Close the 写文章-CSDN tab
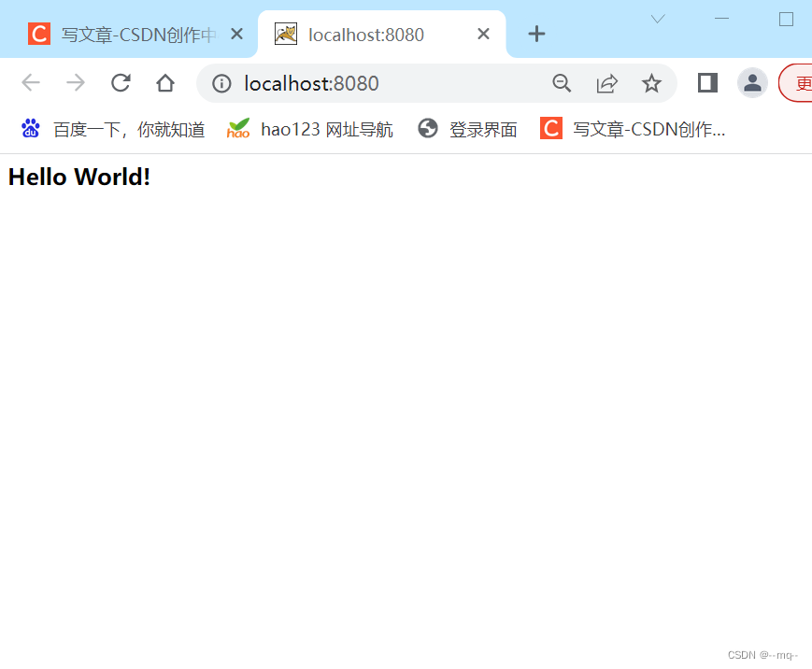 tap(236, 34)
